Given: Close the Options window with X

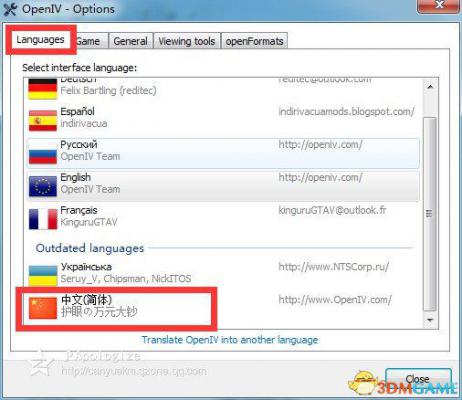Looking at the screenshot, I should click(439, 5).
